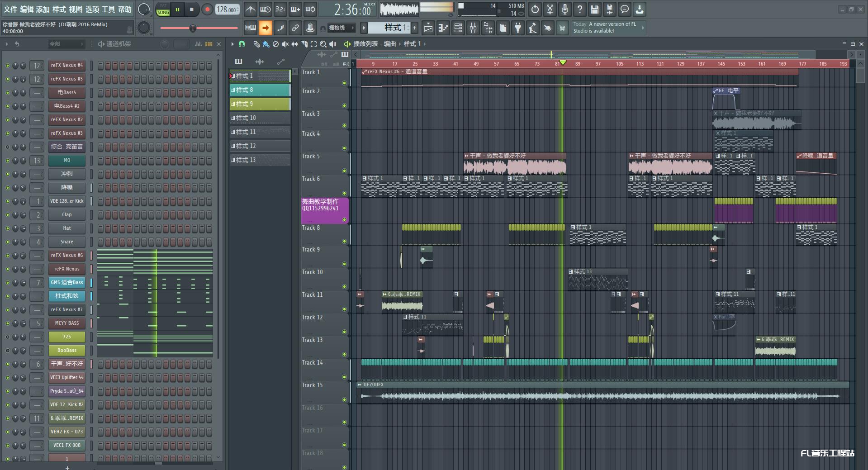Toggle the orange auto-scroll arrow
The height and width of the screenshot is (470, 868).
point(266,28)
